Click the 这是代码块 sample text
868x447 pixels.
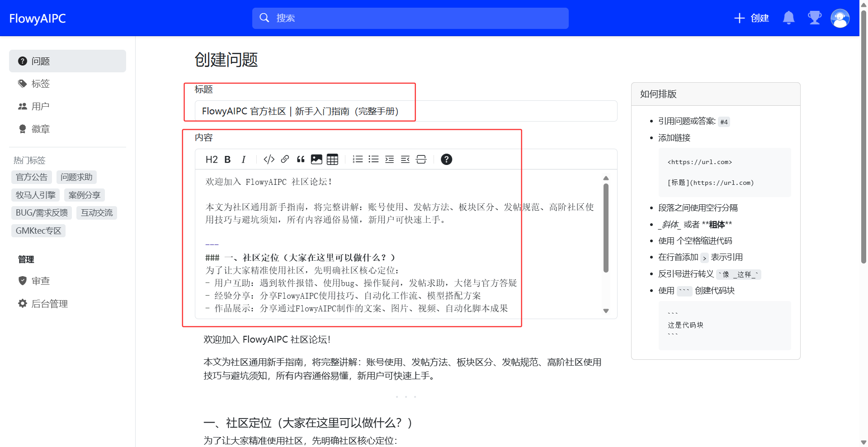[685, 325]
